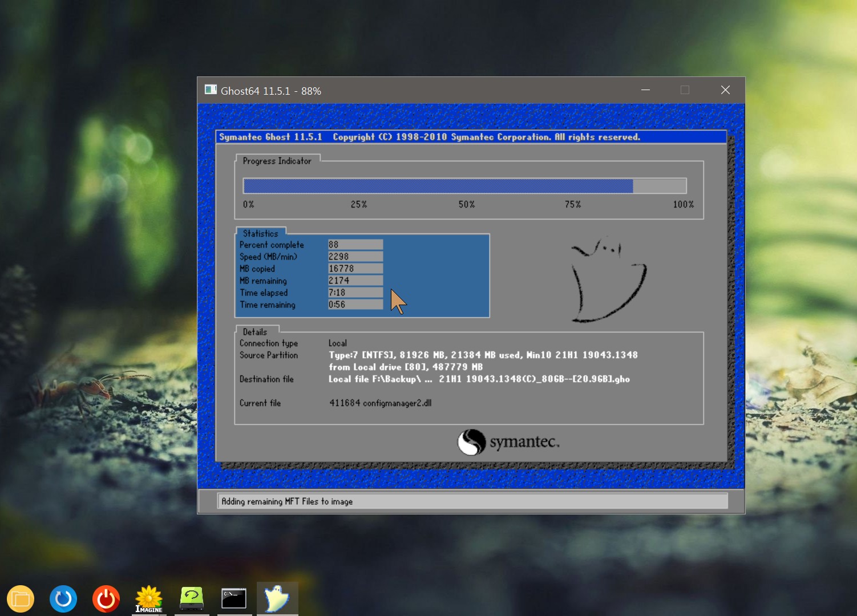Click the 'Ghost64 11.5.1 - 88%' window title

click(271, 91)
